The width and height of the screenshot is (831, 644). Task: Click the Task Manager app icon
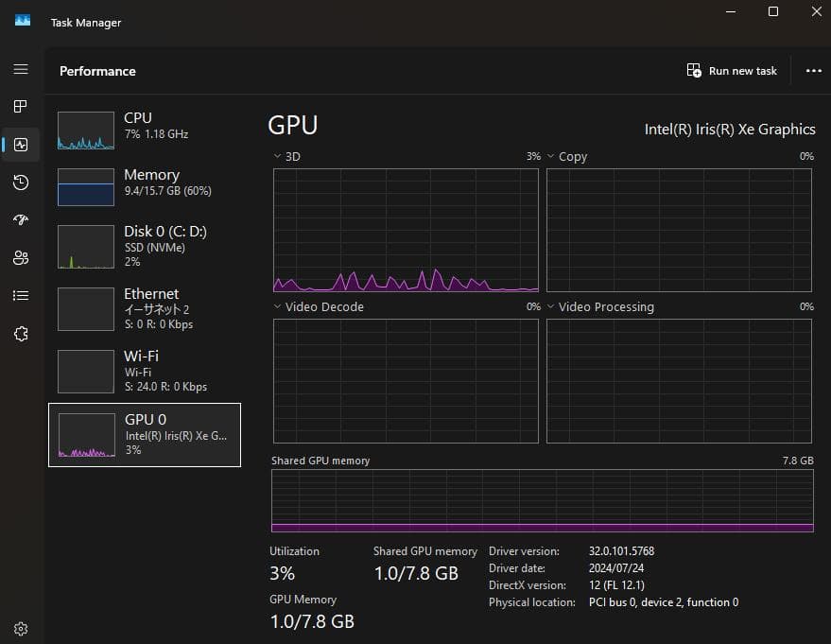(x=23, y=21)
